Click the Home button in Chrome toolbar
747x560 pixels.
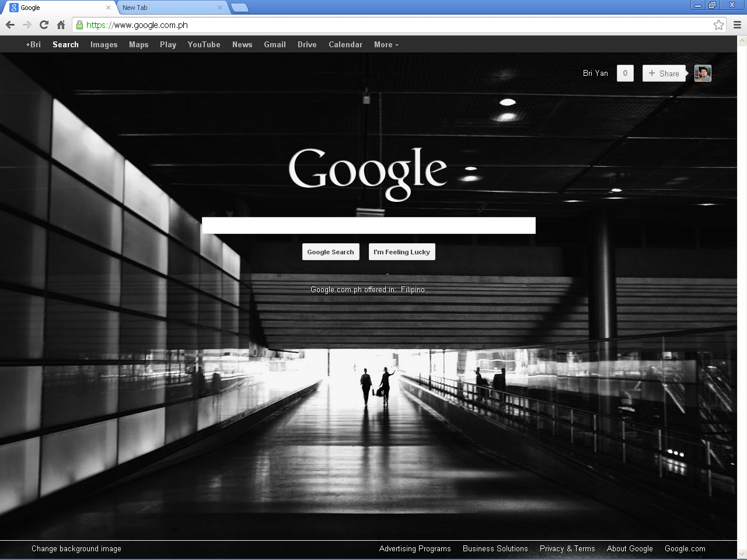[61, 24]
